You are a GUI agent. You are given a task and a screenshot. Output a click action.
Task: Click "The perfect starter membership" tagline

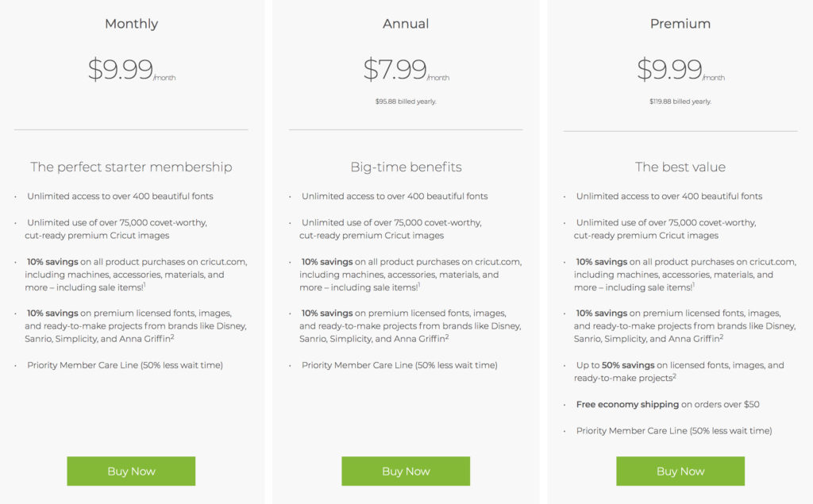131,167
